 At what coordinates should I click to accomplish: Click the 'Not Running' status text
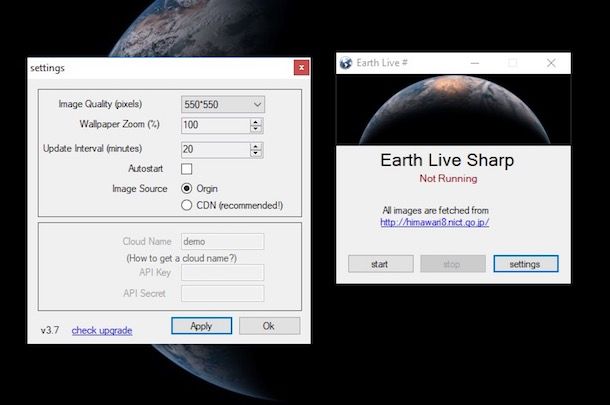(448, 179)
